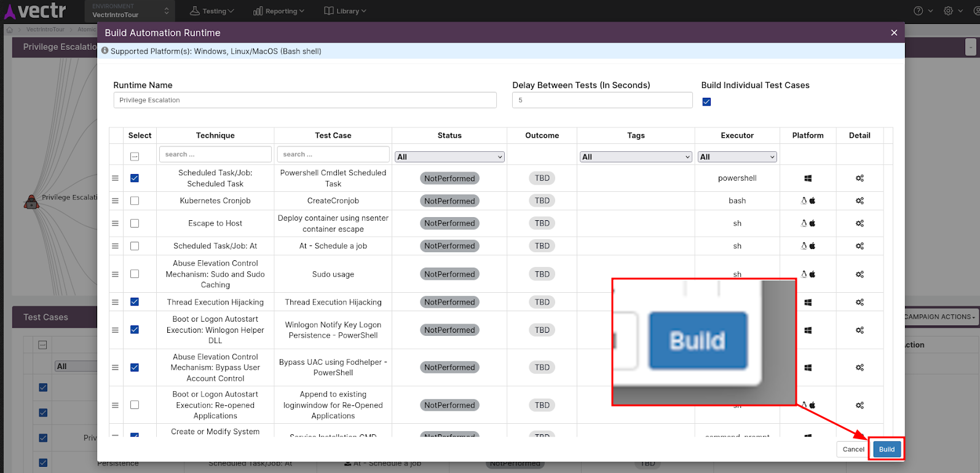
Task: Open detail icon for Powershell Cmdlet Scheduled Task
Action: tap(859, 178)
